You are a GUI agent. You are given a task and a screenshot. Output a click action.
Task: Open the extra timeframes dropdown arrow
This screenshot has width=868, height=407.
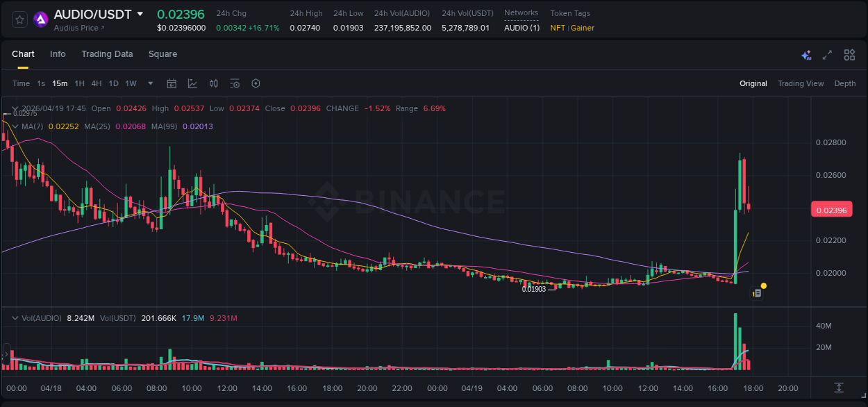pos(149,83)
